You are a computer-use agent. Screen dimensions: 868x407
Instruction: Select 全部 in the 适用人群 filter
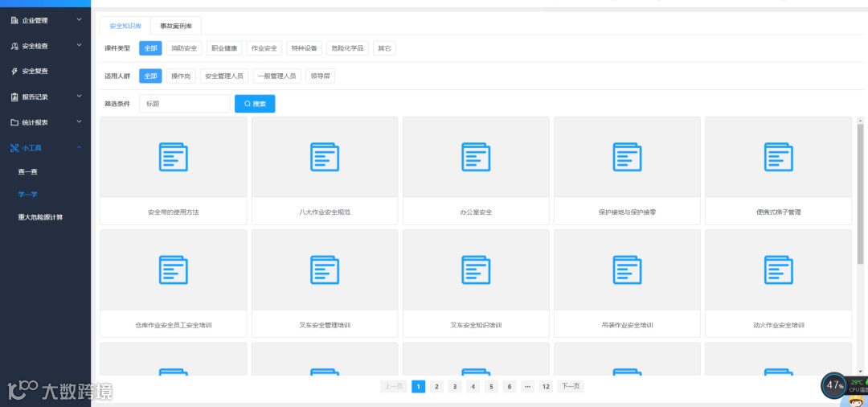tap(150, 76)
